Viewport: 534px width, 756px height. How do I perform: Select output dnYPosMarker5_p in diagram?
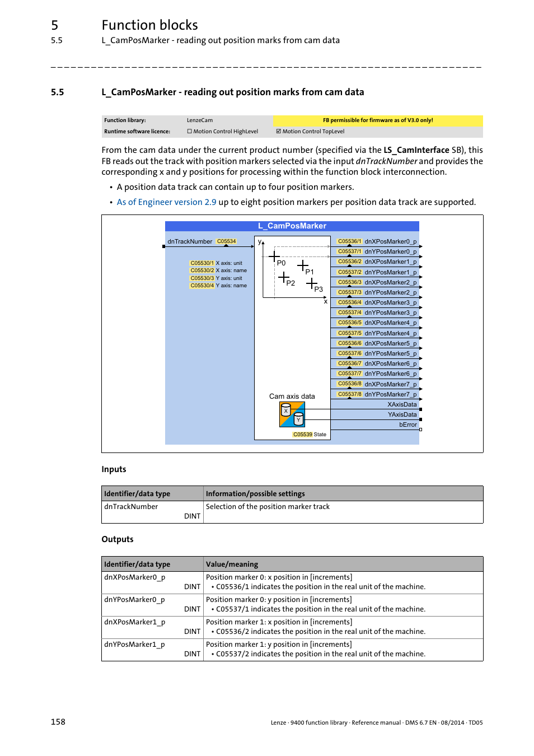[x=391, y=354]
